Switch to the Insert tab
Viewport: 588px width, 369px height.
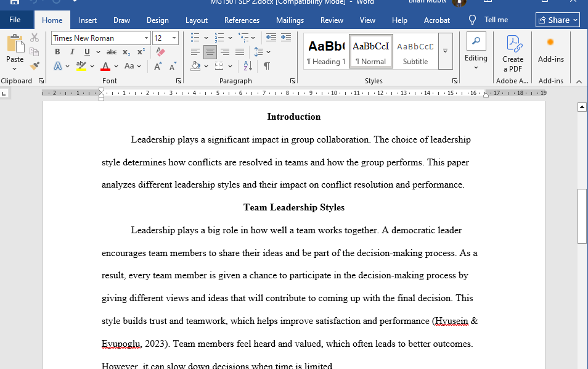(x=88, y=20)
